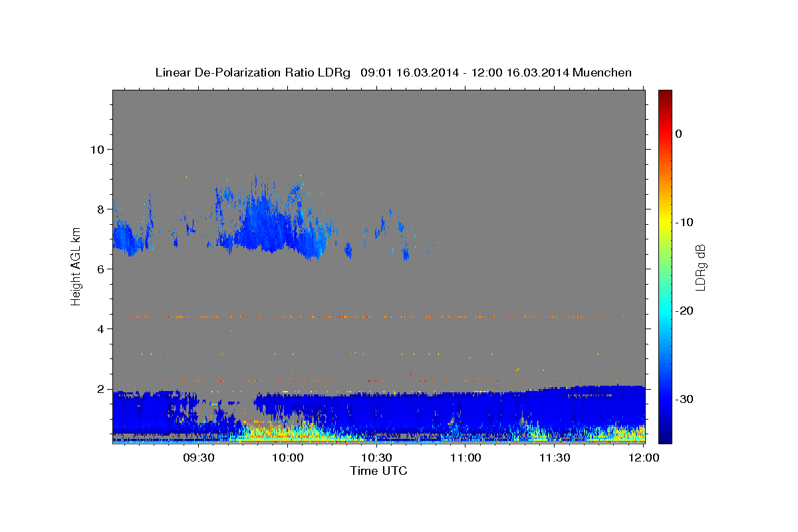Image resolution: width=798 pixels, height=532 pixels.
Task: Click the '09:30' time tick label
Action: pyautogui.click(x=198, y=458)
